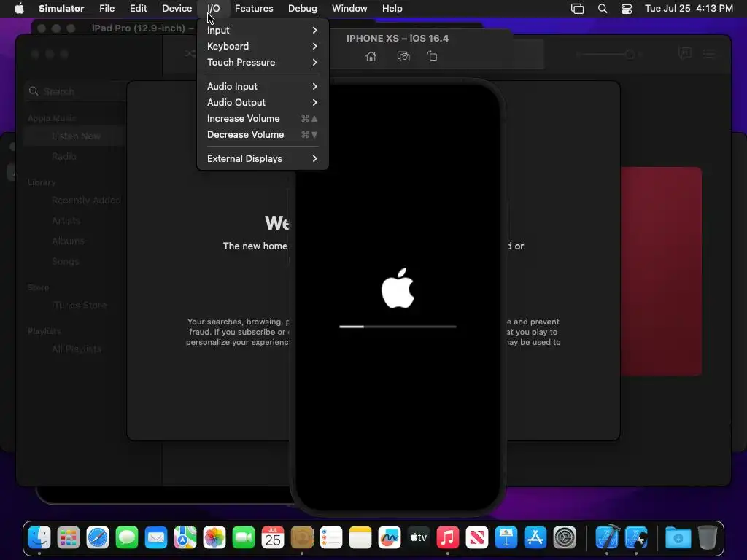Open the Apple menu
The height and width of the screenshot is (560, 747).
pyautogui.click(x=19, y=8)
